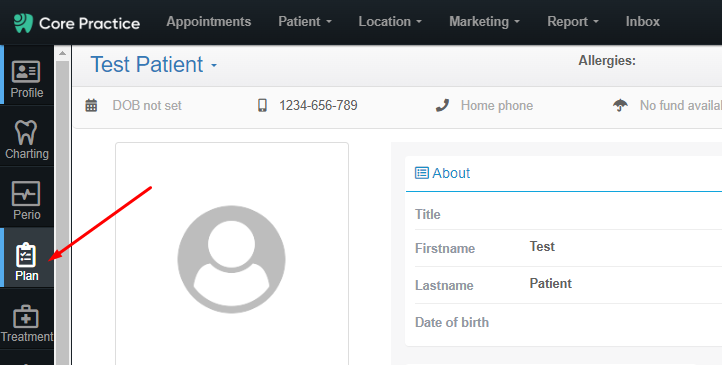722x366 pixels.
Task: Select the Plan clipboard icon
Action: point(26,255)
